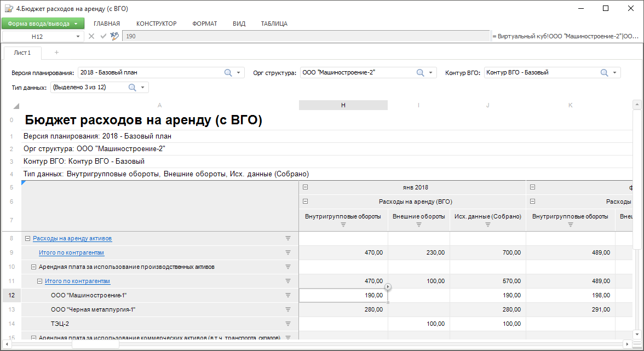Click the confirm checkmark in formula bar
Screen dimensions: 644x351
click(103, 36)
